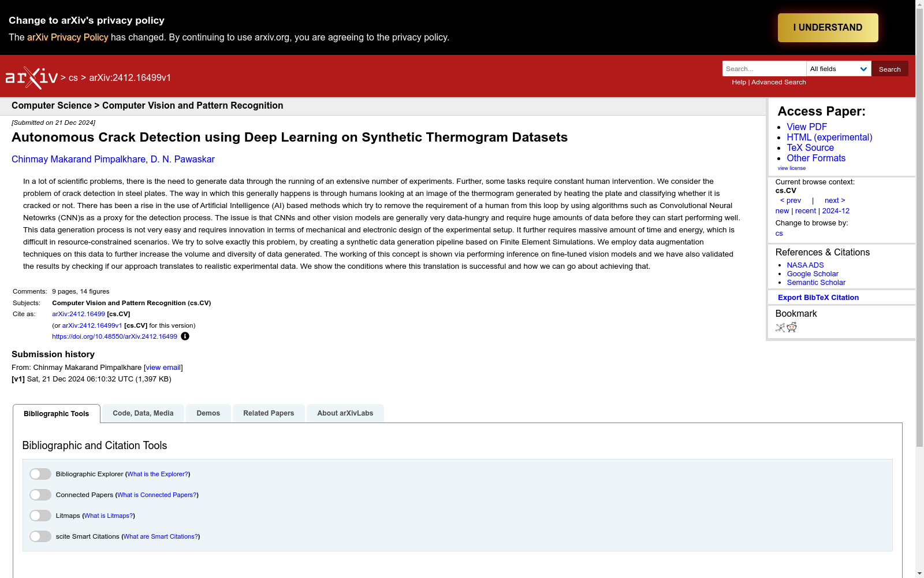Open arXiv:2412.16499 cite link
Screen dimensions: 924x578
[x=79, y=314]
